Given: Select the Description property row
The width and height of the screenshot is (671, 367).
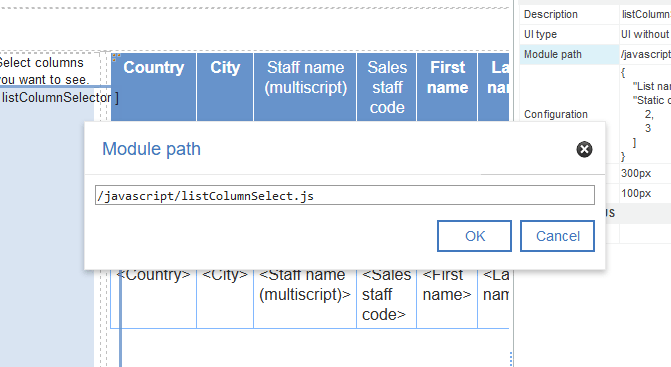Looking at the screenshot, I should click(x=595, y=15).
